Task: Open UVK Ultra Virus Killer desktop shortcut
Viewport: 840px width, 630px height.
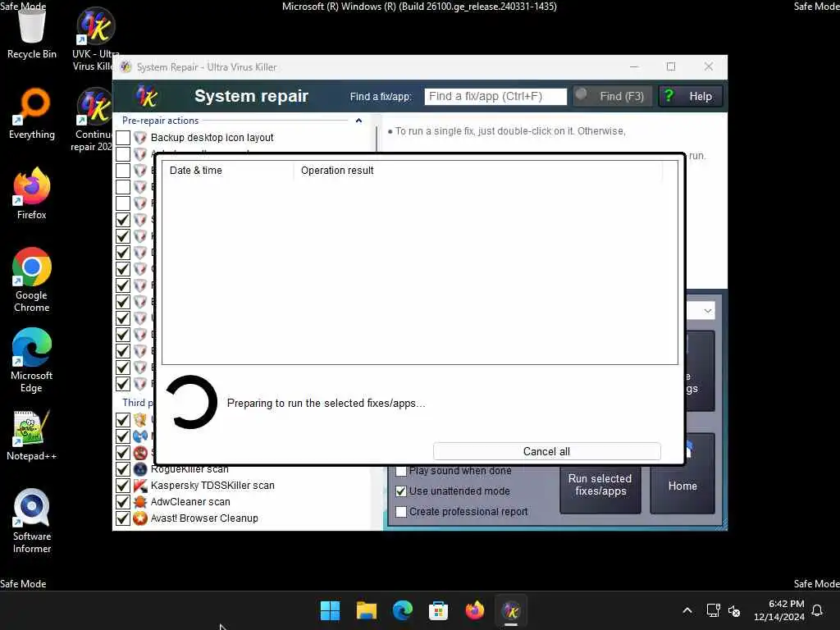Action: tap(95, 39)
